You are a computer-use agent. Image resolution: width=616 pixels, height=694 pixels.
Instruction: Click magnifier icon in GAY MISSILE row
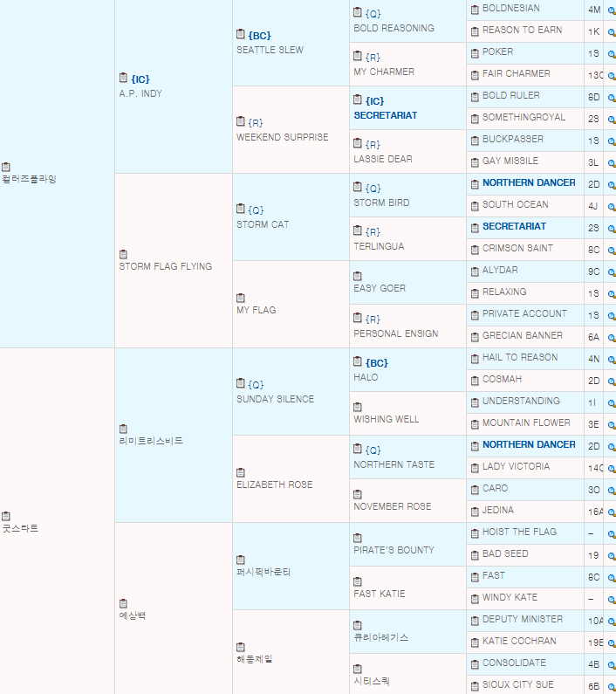click(612, 163)
